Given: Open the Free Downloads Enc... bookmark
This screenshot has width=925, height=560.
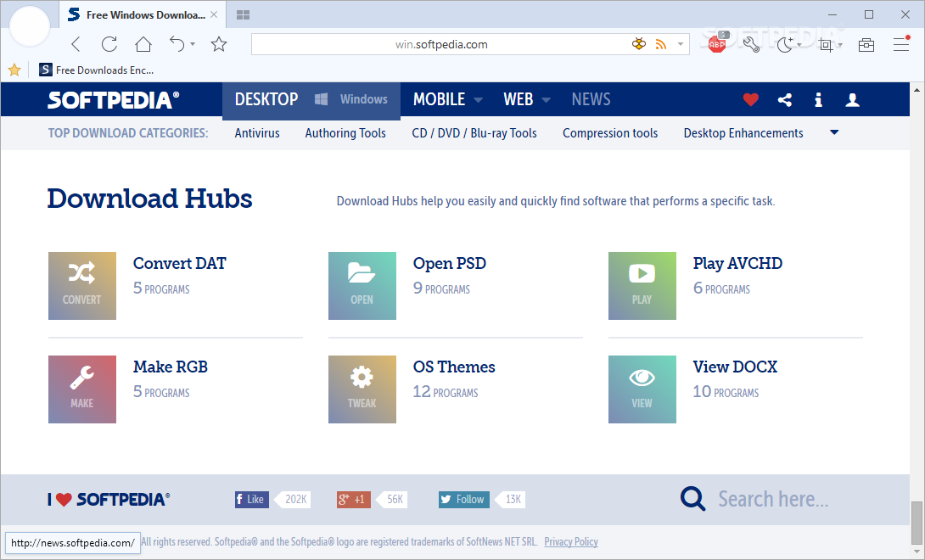Looking at the screenshot, I should 96,70.
